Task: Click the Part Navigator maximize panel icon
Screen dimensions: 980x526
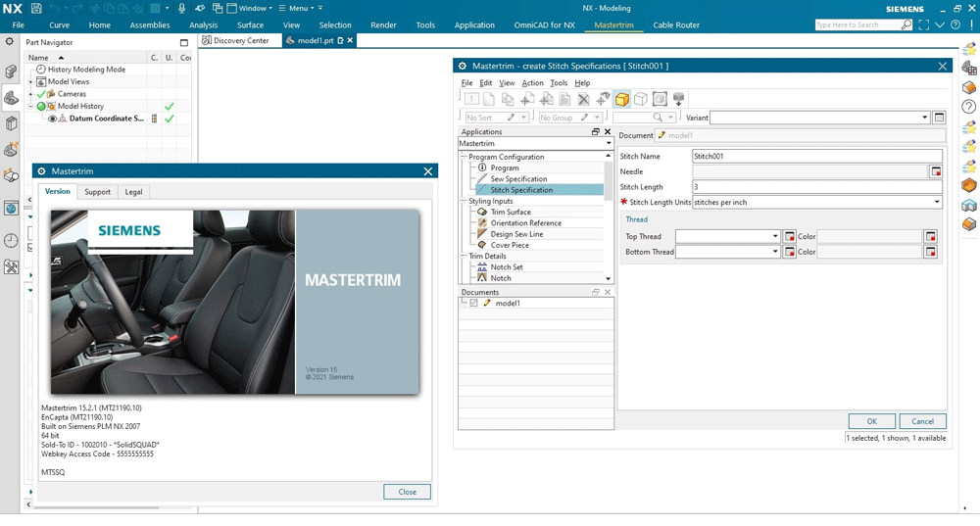Action: (x=184, y=42)
